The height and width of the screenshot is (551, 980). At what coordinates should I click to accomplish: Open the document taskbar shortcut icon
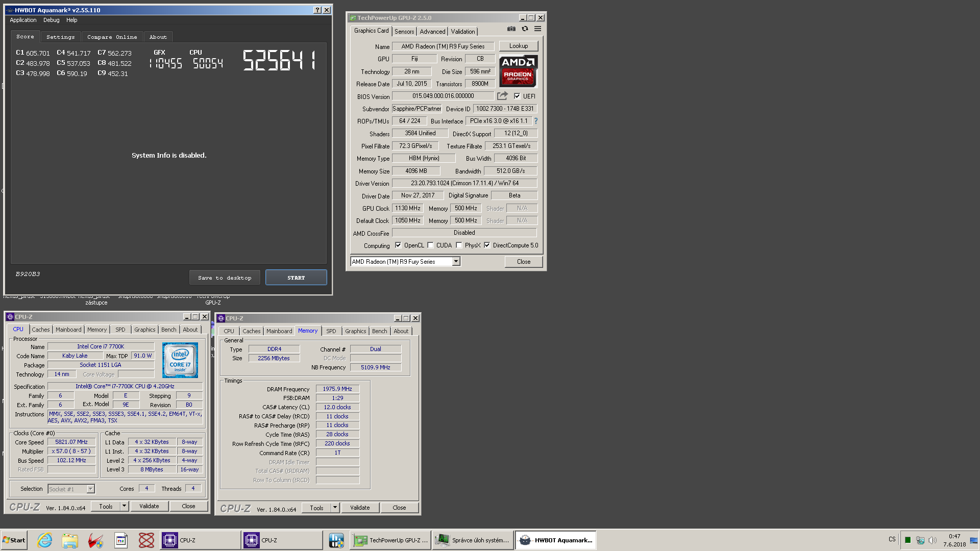121,540
